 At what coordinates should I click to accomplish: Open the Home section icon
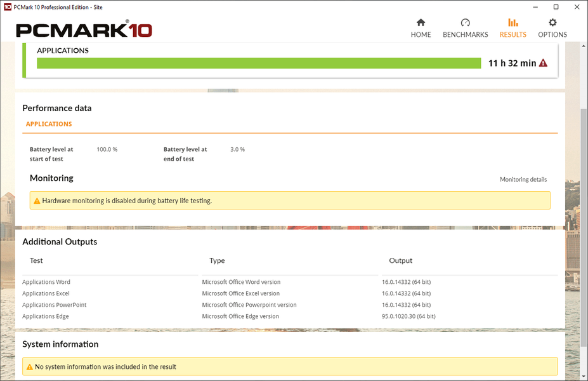tap(421, 22)
